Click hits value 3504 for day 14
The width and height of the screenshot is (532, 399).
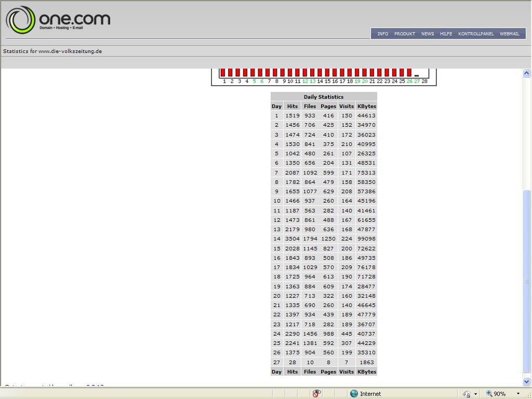(292, 239)
